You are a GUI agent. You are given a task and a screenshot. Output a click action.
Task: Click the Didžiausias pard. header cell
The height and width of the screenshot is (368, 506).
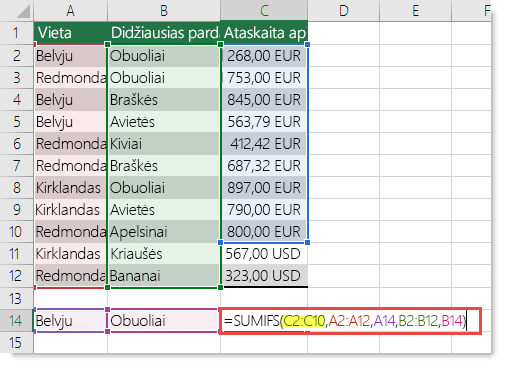(164, 33)
